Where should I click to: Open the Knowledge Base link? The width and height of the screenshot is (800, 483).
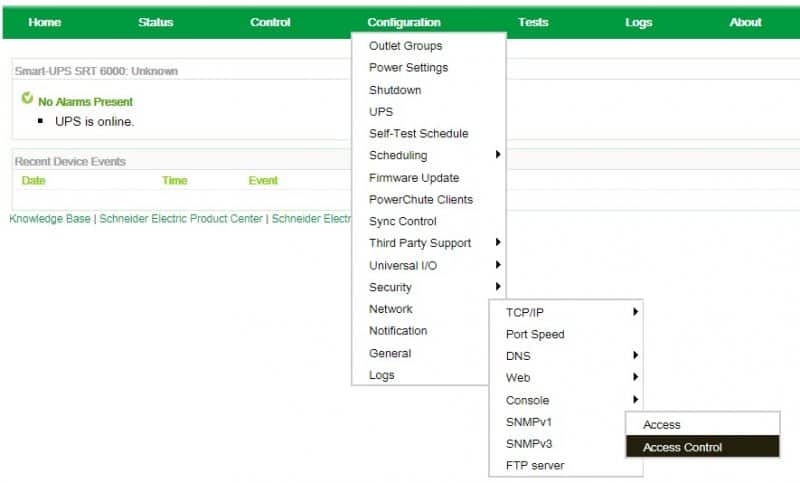[50, 219]
